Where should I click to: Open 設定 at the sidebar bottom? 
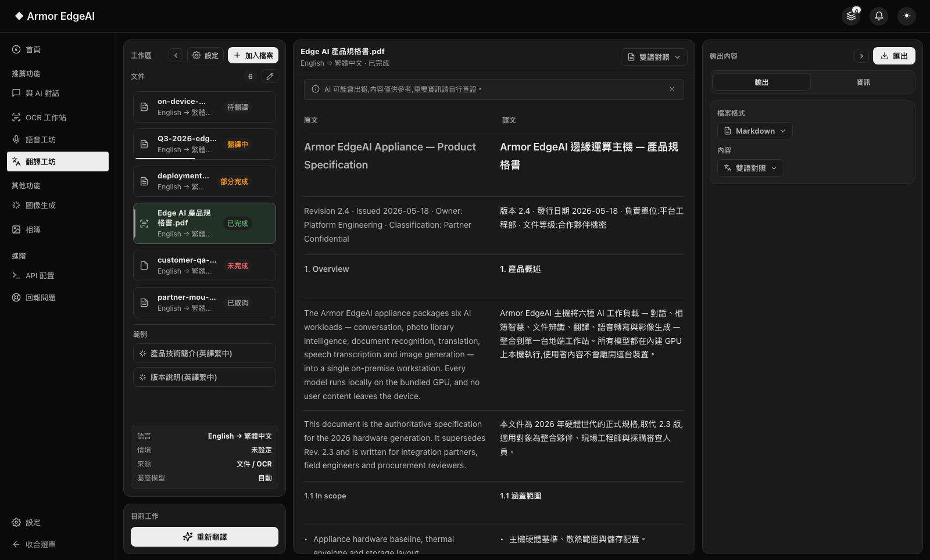58,522
